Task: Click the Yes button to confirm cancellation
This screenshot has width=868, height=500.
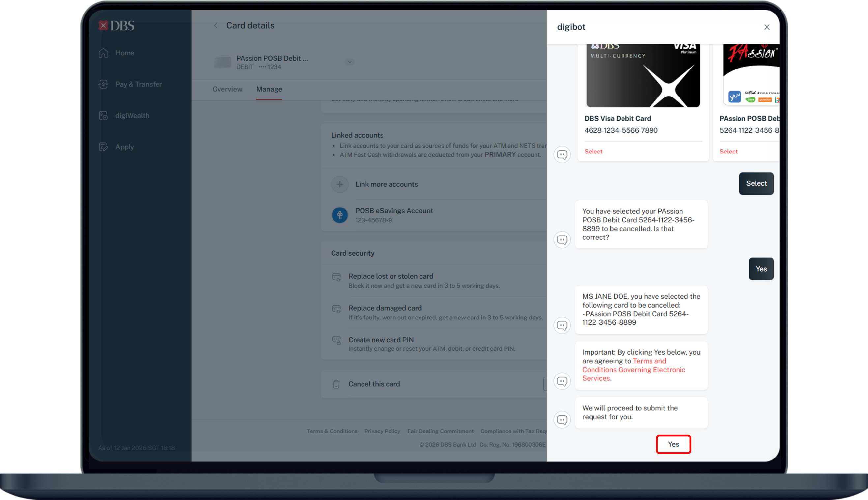Action: pyautogui.click(x=673, y=444)
